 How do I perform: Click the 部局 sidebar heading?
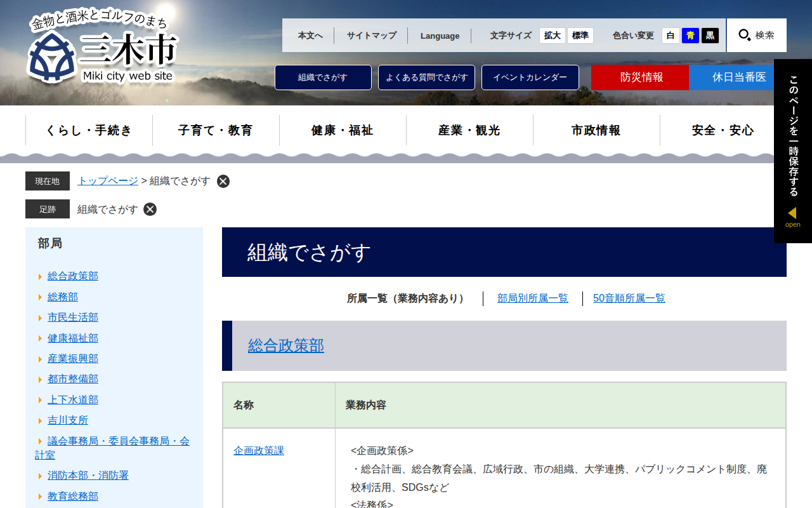coord(50,243)
